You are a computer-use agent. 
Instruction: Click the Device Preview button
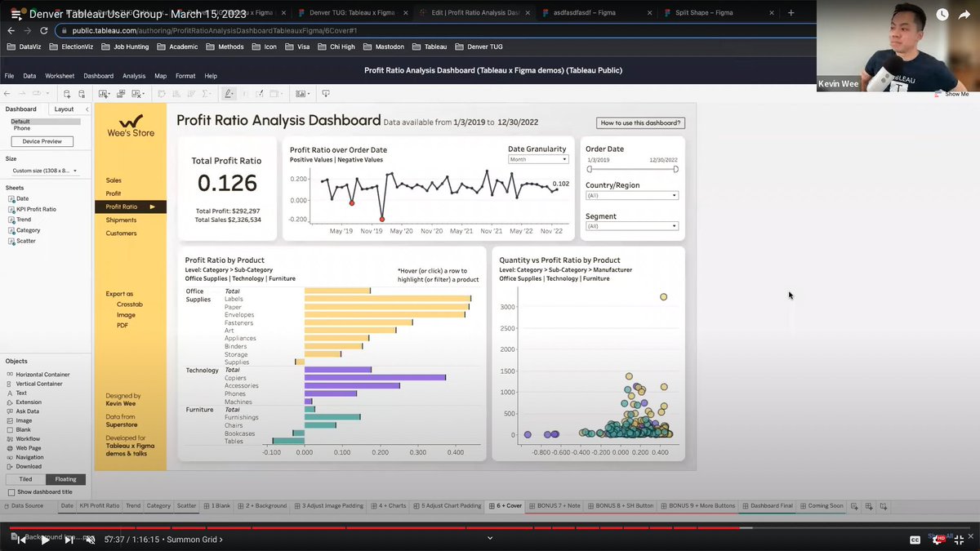click(42, 141)
